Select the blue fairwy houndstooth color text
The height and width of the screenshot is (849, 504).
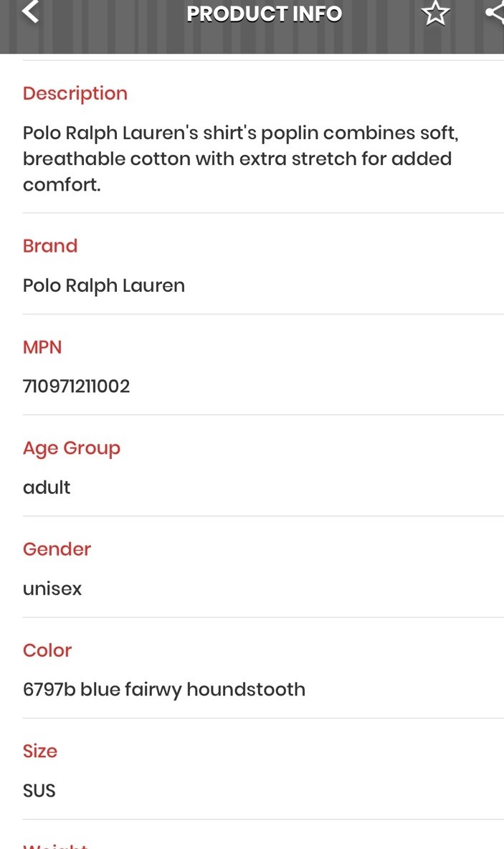[x=164, y=690]
